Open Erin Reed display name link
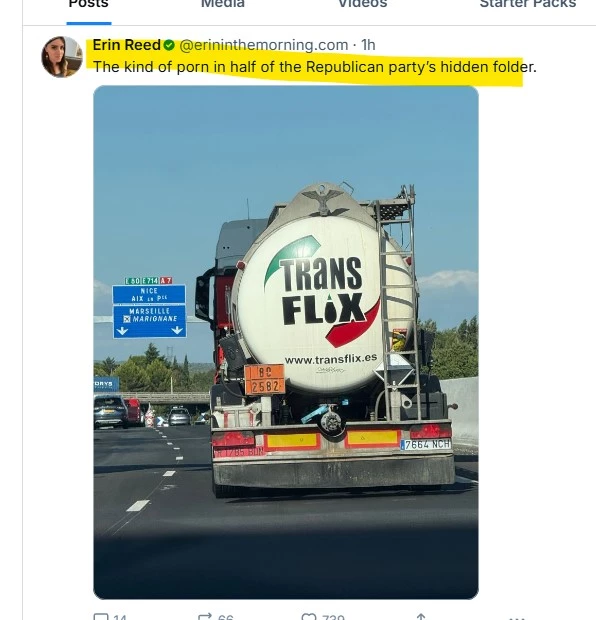 pyautogui.click(x=127, y=45)
